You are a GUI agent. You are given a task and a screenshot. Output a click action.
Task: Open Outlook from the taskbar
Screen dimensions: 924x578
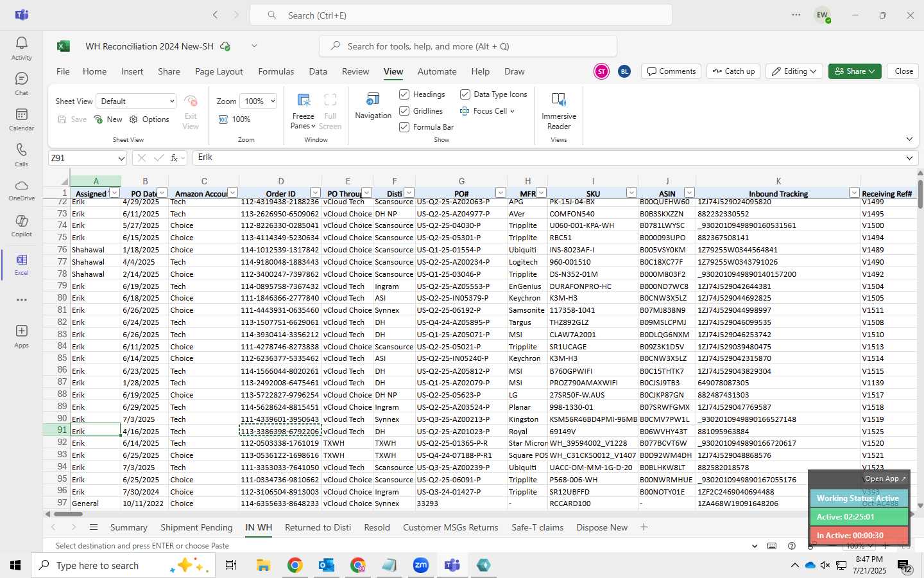326,565
